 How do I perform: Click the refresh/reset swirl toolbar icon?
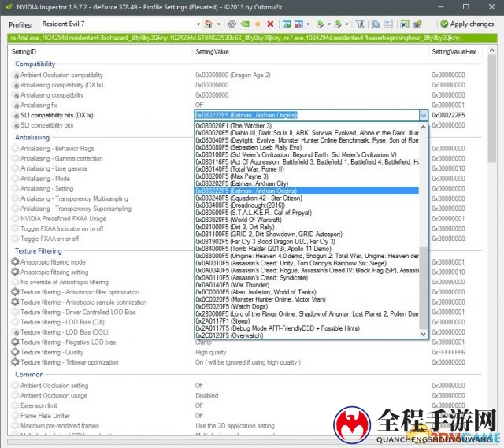232,24
